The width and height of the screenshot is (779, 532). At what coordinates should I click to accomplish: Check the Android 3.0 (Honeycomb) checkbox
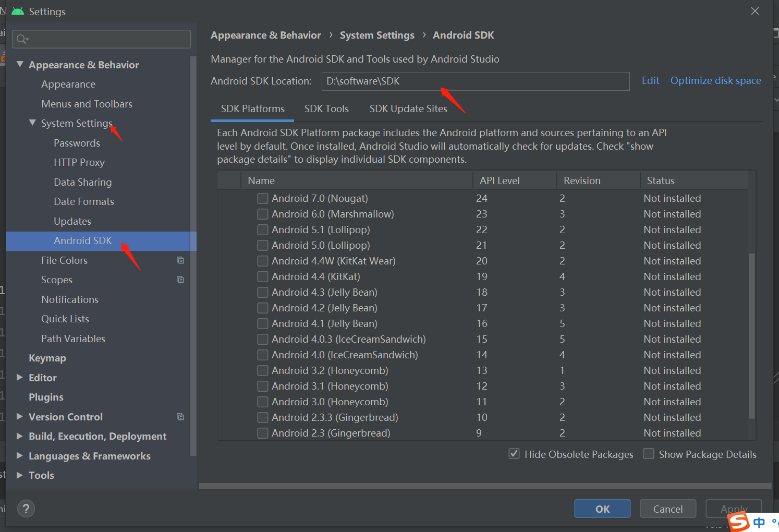(x=263, y=402)
